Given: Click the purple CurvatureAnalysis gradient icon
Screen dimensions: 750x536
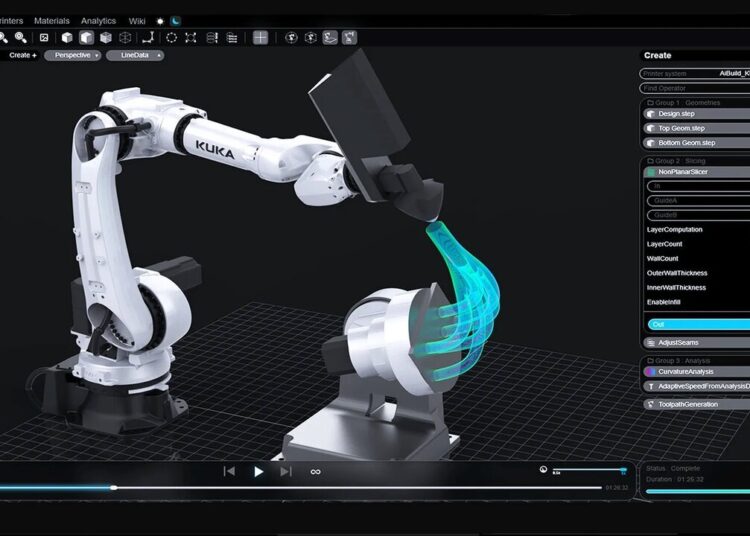Looking at the screenshot, I should click(650, 372).
